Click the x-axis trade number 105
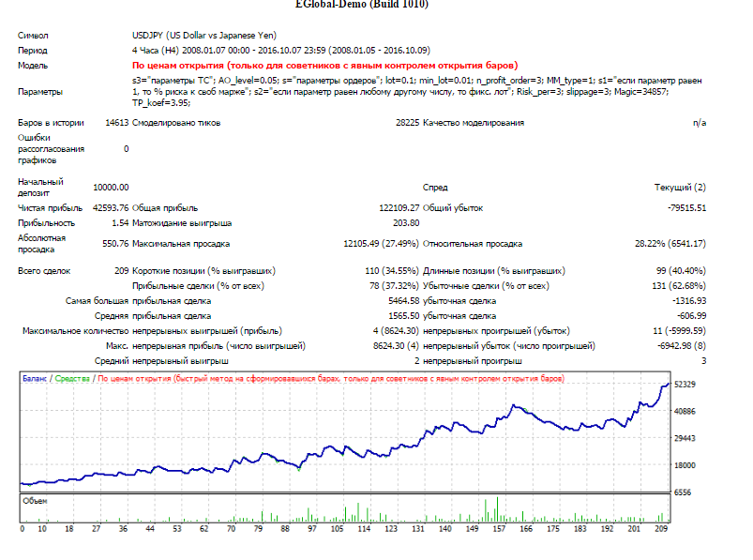Screen dimensions: 753x560 pos(338,529)
